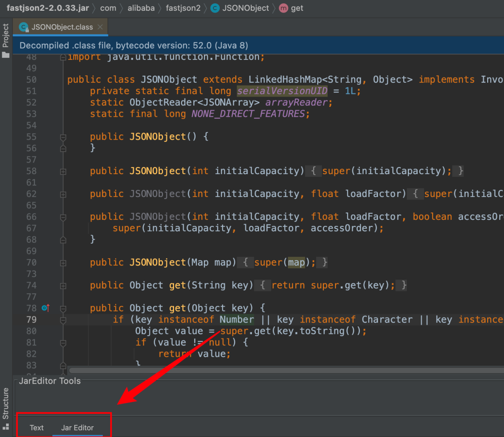Collapse the constructor at line 66

pos(63,218)
